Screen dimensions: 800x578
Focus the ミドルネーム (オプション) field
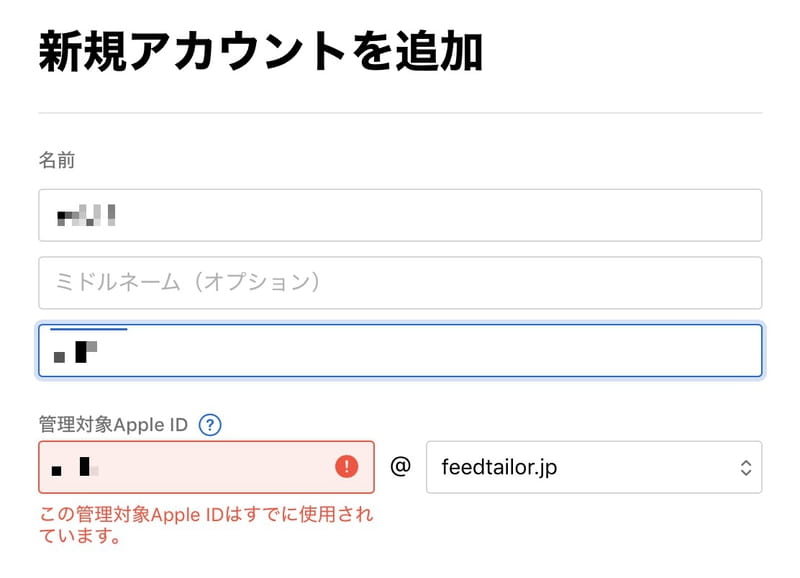tap(400, 283)
